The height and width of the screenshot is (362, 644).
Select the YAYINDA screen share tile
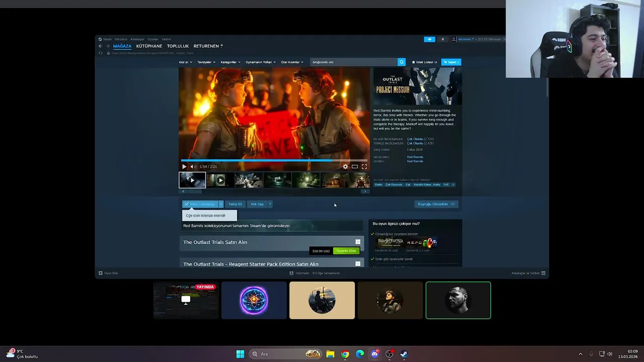pyautogui.click(x=186, y=300)
